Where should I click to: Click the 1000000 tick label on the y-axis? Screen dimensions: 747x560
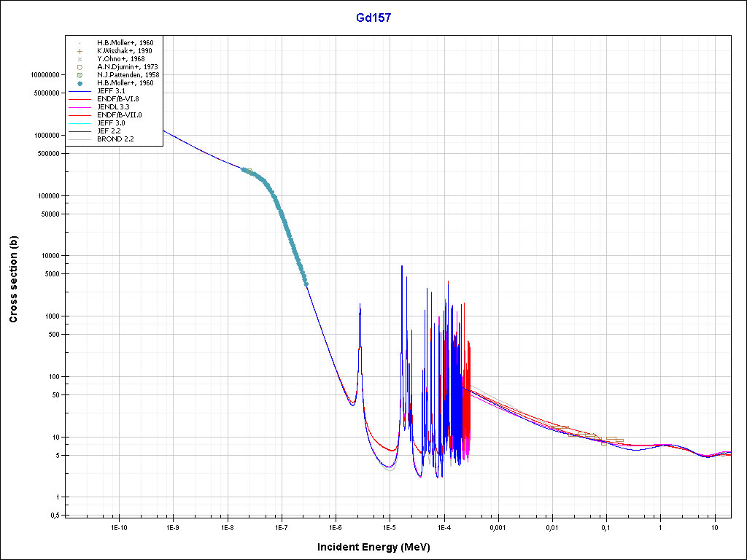(x=43, y=136)
